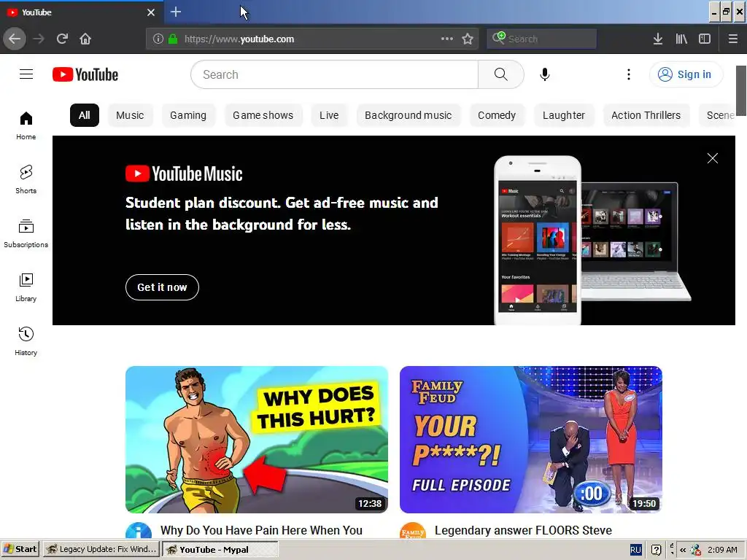Show site information icon in address bar
Image resolution: width=747 pixels, height=560 pixels.
click(158, 39)
